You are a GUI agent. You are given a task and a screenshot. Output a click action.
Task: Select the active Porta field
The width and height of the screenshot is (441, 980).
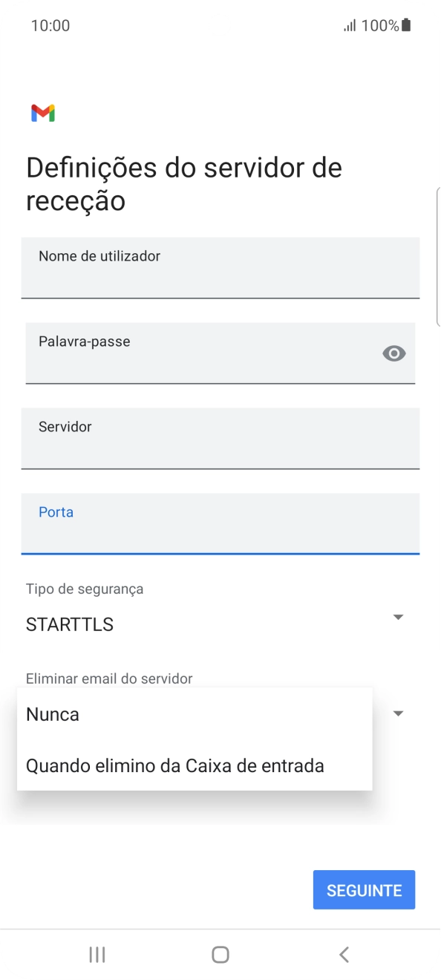click(220, 524)
